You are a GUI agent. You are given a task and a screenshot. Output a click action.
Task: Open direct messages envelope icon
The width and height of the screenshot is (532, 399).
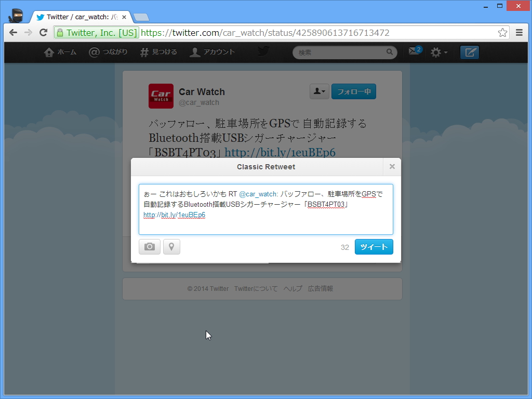coord(413,52)
